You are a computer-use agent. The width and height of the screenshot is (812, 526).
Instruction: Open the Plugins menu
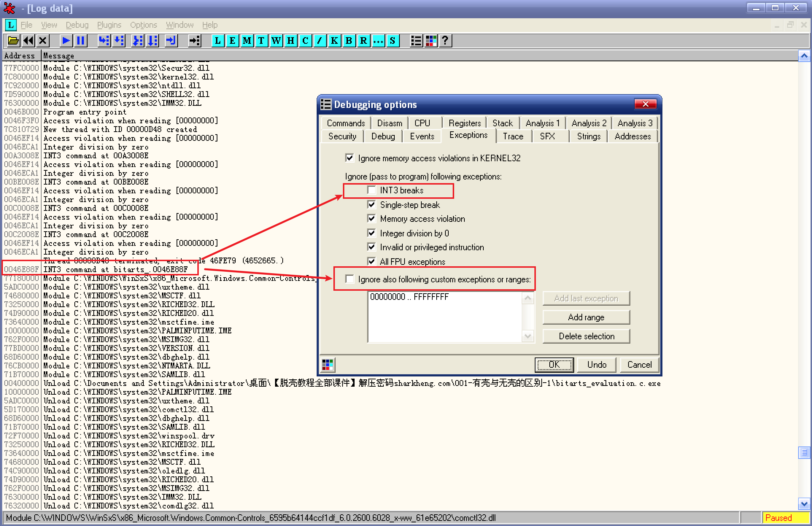[109, 25]
